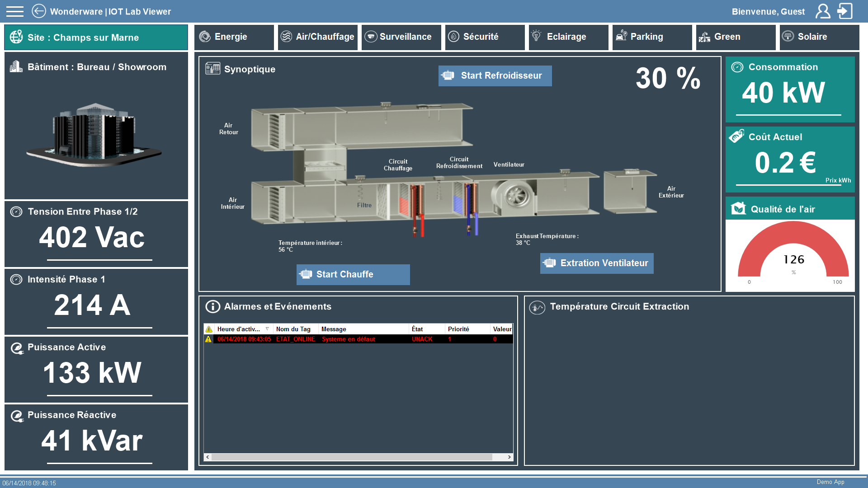868x488 pixels.
Task: Open the Surveillance tab
Action: click(x=401, y=37)
